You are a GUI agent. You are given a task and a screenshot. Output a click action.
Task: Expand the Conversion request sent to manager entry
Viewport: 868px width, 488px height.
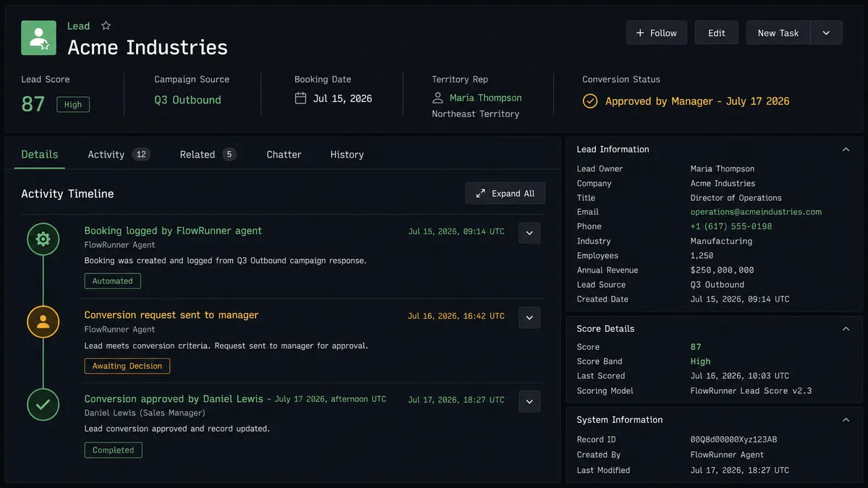coord(529,317)
